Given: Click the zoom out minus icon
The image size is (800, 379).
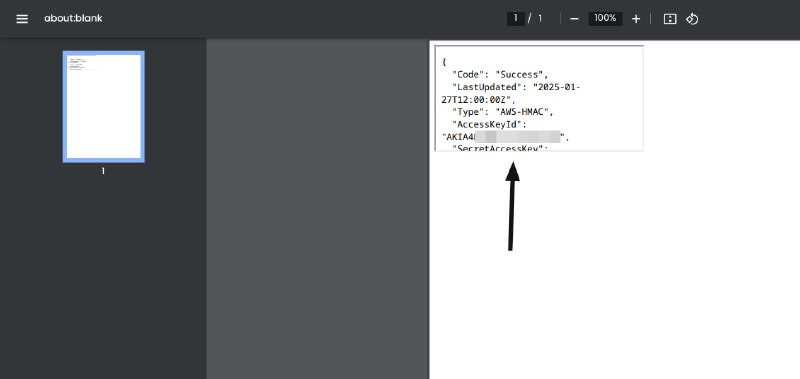Looking at the screenshot, I should point(574,19).
